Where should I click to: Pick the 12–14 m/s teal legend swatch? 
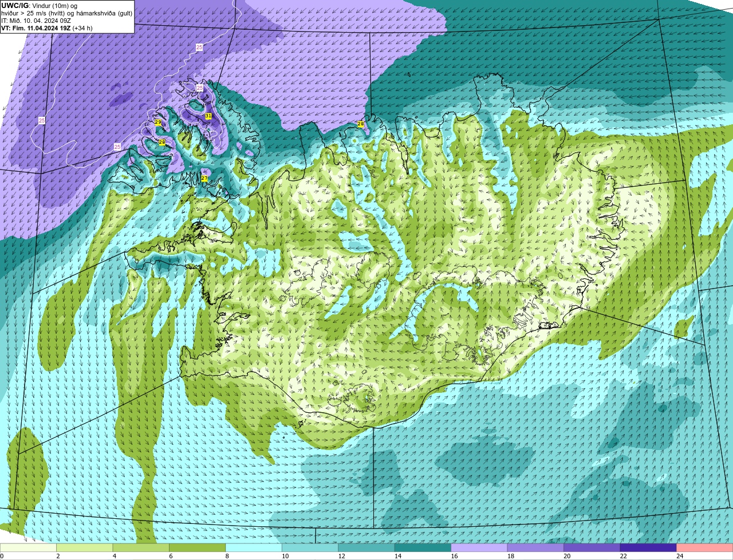[x=366, y=547]
